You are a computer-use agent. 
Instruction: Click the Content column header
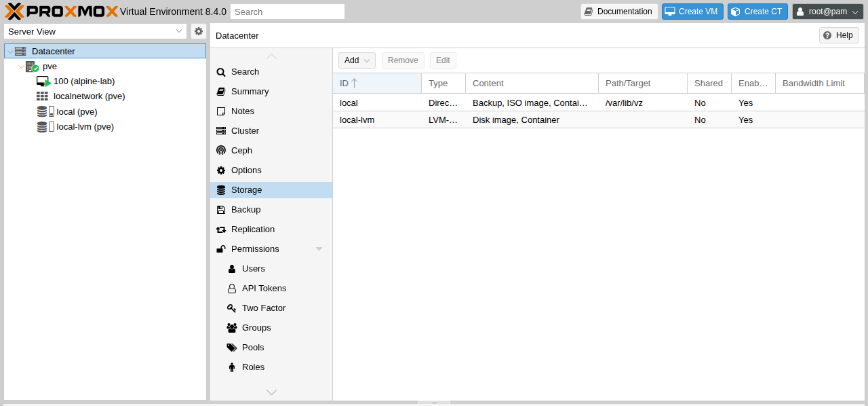click(532, 84)
